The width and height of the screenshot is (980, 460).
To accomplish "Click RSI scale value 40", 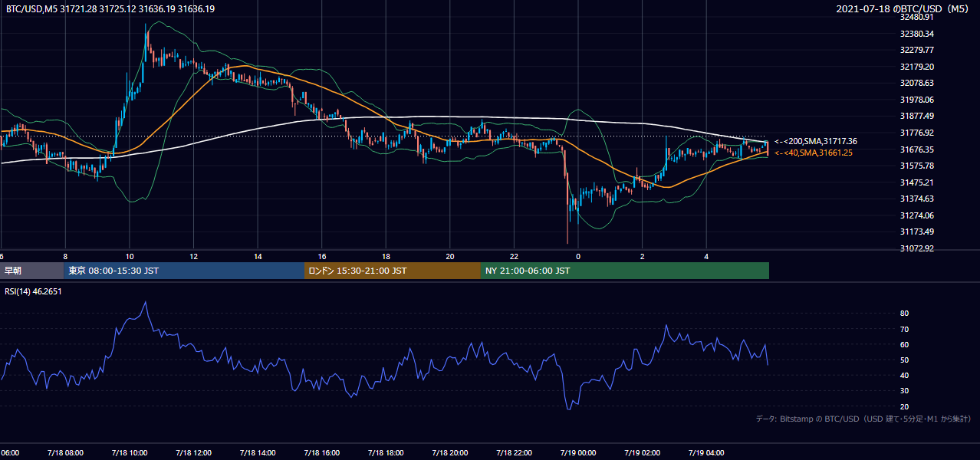I will [904, 376].
